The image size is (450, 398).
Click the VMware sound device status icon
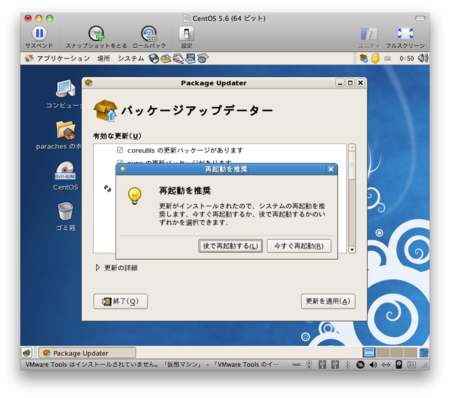(x=373, y=365)
